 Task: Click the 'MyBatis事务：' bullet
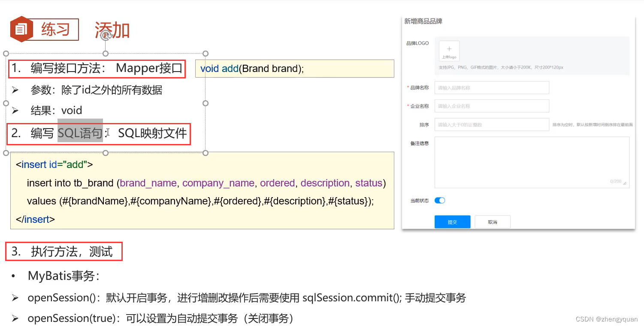click(x=55, y=276)
